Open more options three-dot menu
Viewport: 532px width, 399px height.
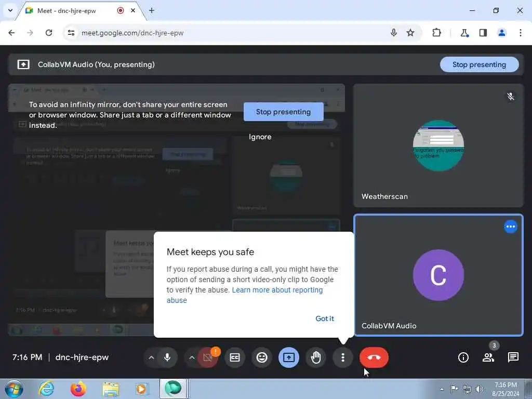[x=343, y=357]
